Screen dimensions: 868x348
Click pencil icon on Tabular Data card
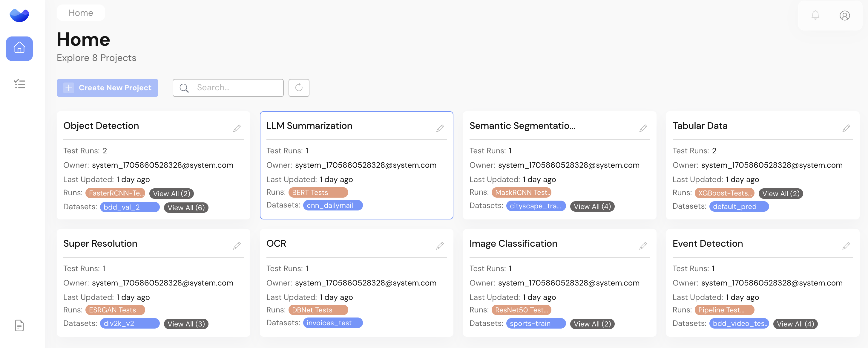pos(846,128)
